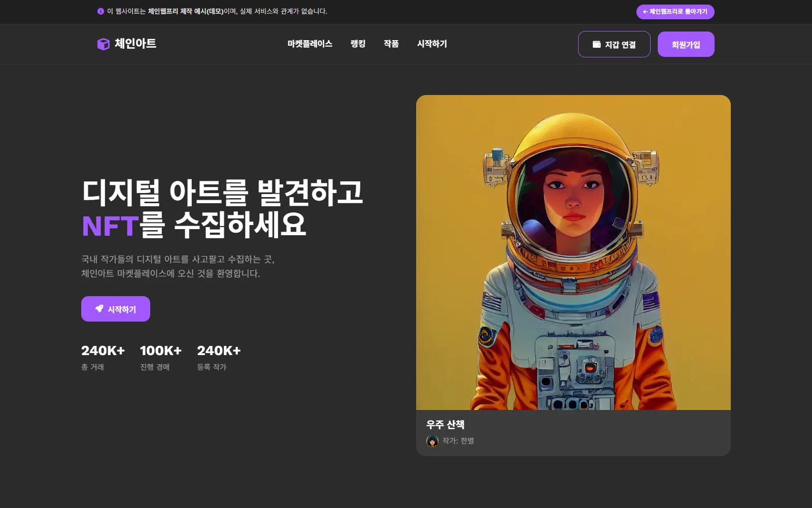Screen dimensions: 812x508
Task: Click the purple 시작하기 button under the hero text
Action: [116, 309]
